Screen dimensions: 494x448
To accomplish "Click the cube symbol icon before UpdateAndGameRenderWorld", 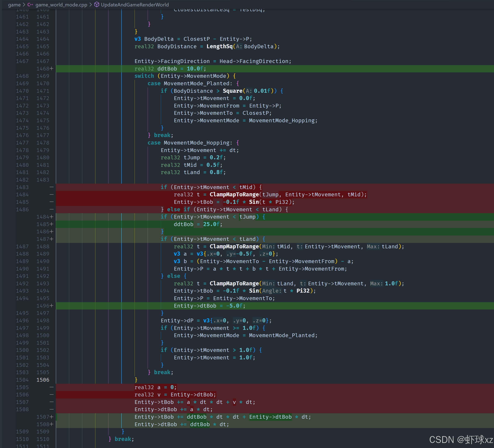I will pyautogui.click(x=97, y=5).
